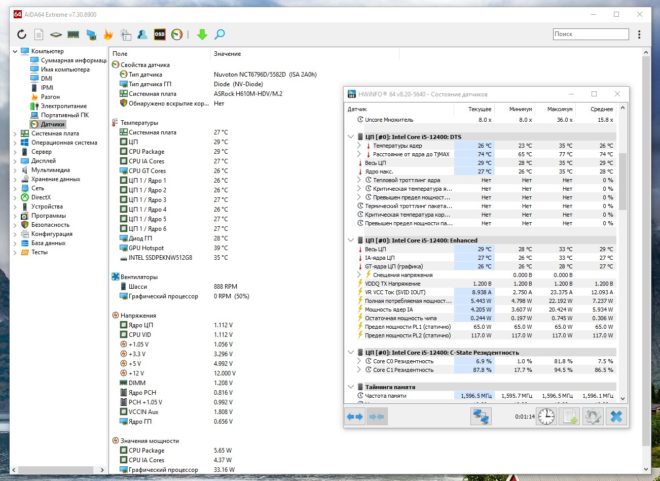Screen dimensions: 660x481
Task: Collapse the i5-12400: Enhanced section in HWiNFO
Action: [x=351, y=240]
